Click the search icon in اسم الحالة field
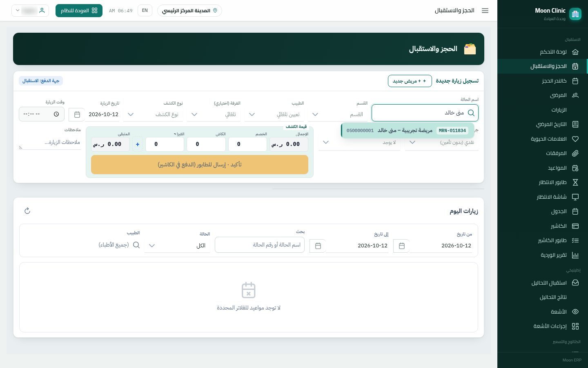The image size is (588, 368). coord(471,113)
